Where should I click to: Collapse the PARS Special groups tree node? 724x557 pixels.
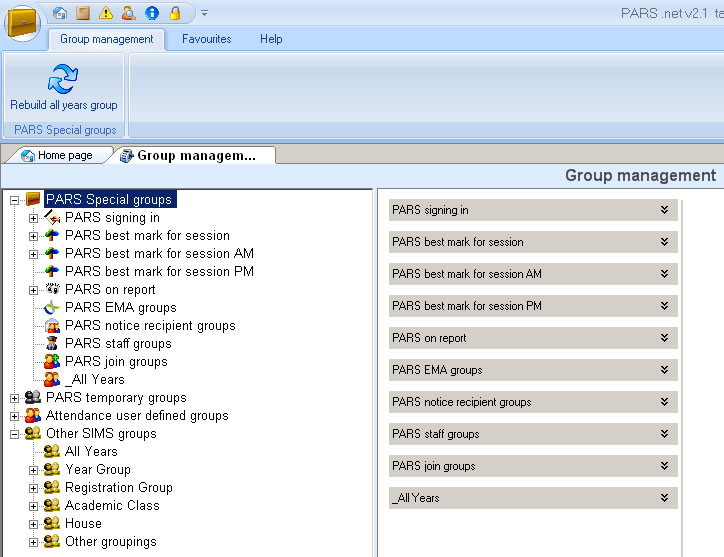[14, 200]
